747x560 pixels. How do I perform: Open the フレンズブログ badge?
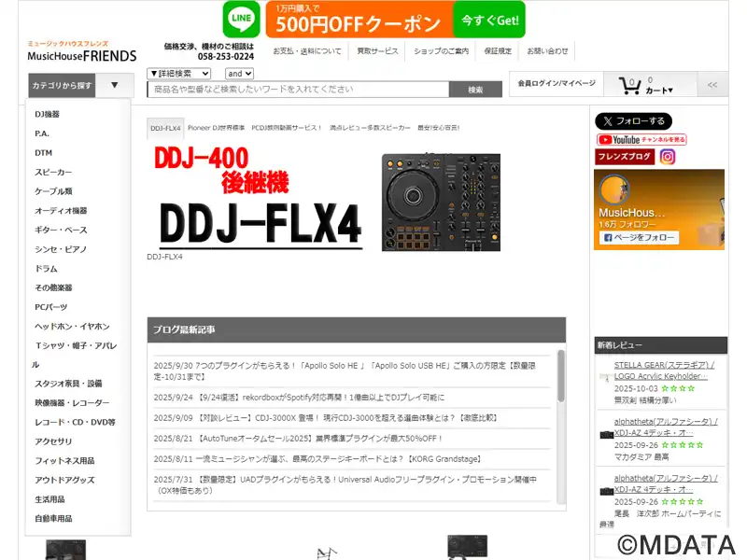pyautogui.click(x=625, y=157)
